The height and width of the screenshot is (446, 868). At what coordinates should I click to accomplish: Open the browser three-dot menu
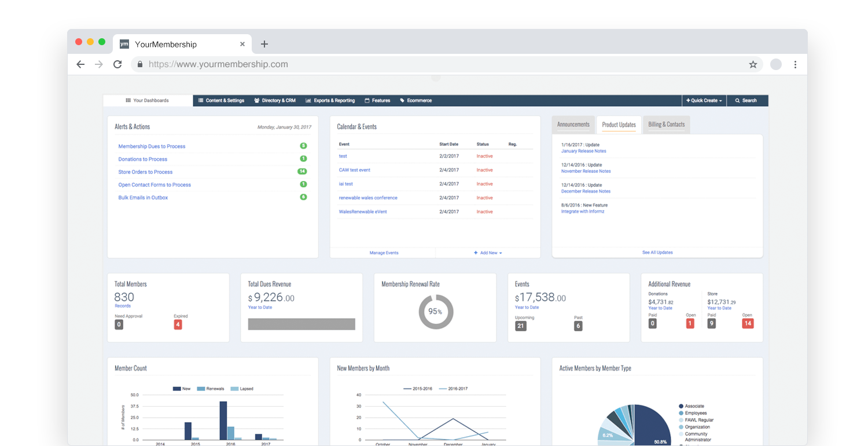[x=796, y=64]
